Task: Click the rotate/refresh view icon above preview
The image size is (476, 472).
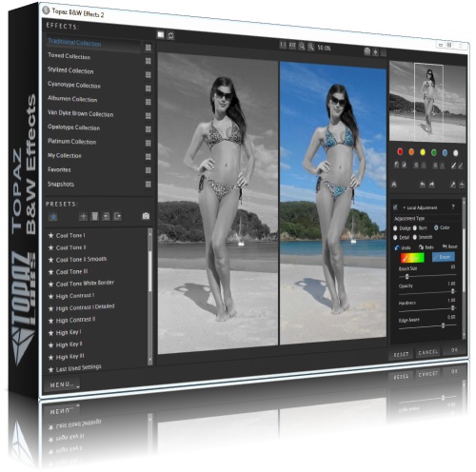Action: (x=170, y=35)
